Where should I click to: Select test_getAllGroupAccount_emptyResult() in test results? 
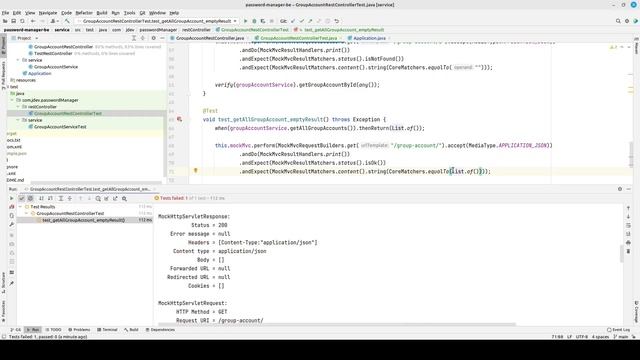83,220
